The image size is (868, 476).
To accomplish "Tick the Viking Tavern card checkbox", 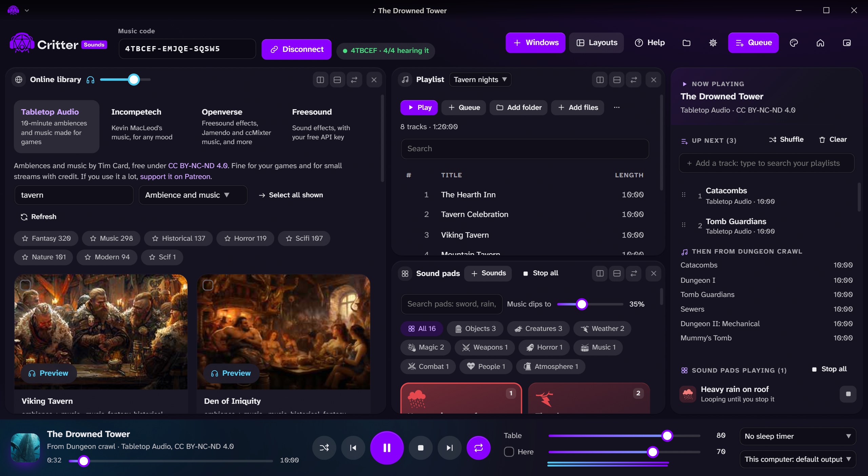I will 25,285.
